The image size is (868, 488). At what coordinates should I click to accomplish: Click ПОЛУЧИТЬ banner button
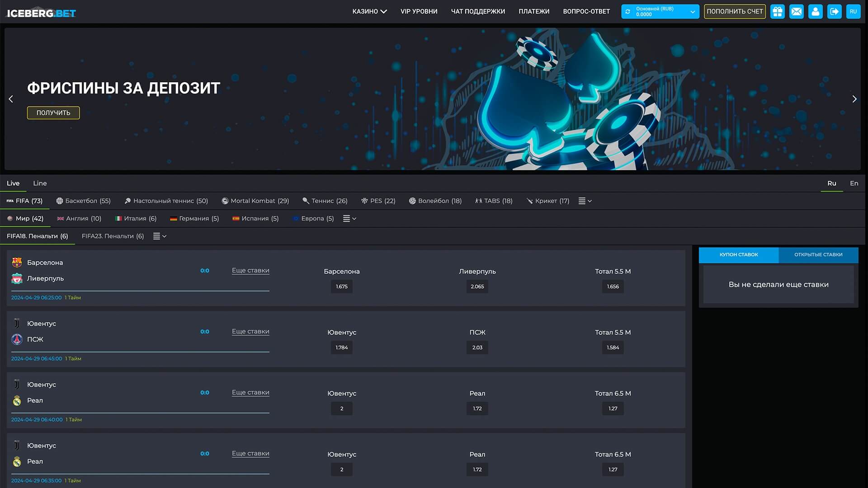click(x=53, y=113)
